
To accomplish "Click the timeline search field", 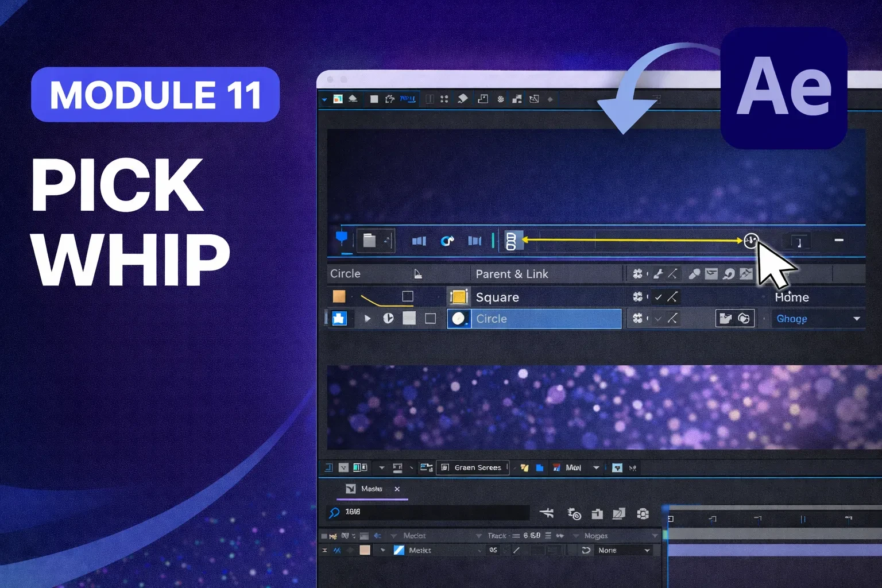I will [x=428, y=512].
